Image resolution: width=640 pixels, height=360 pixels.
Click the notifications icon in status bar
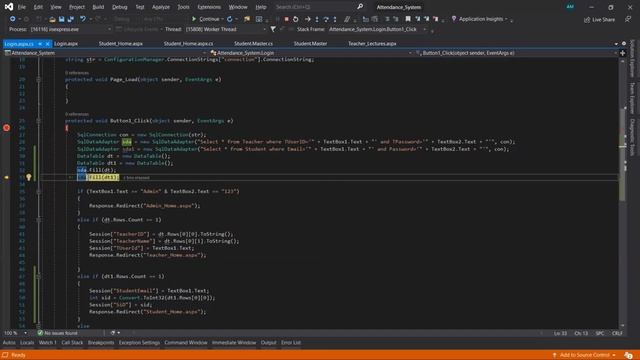pyautogui.click(x=628, y=355)
